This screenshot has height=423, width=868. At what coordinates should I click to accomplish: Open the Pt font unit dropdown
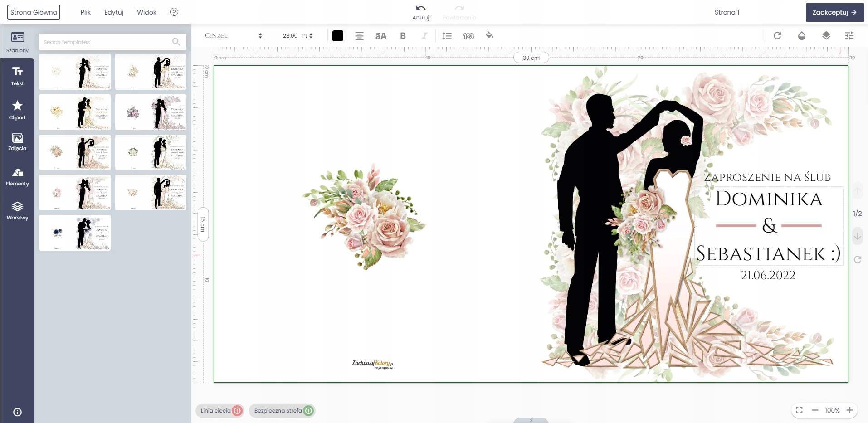(x=308, y=36)
